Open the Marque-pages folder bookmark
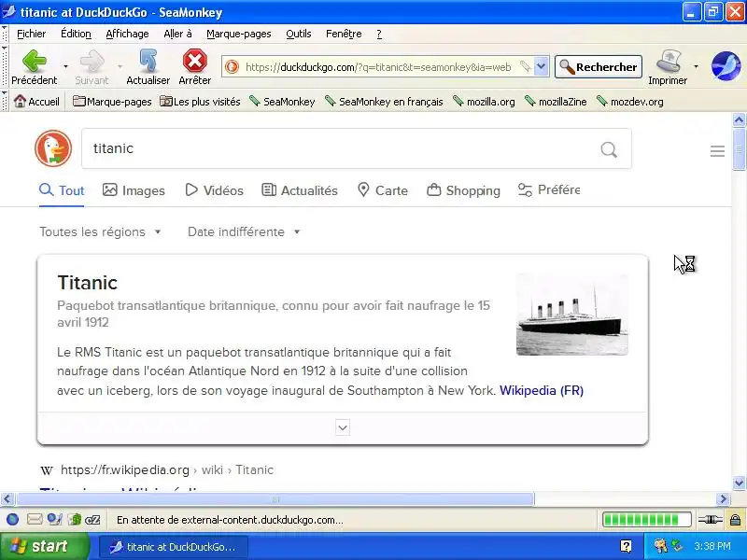The height and width of the screenshot is (560, 747). pyautogui.click(x=112, y=102)
